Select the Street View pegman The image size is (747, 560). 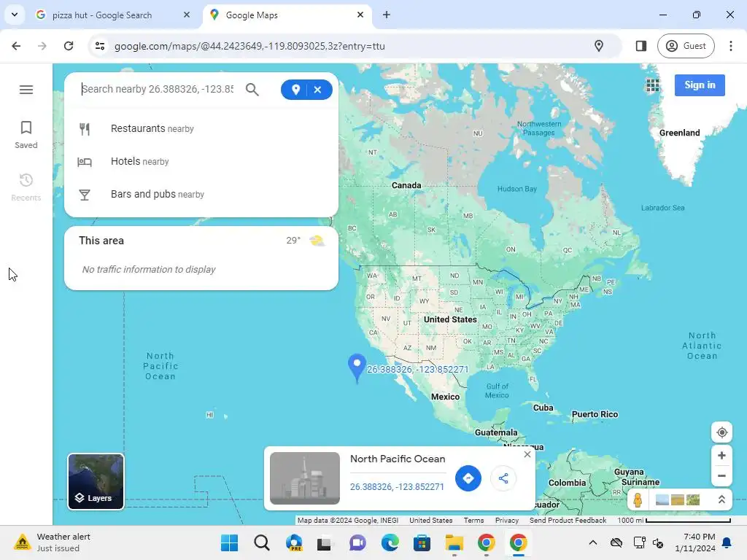click(638, 499)
